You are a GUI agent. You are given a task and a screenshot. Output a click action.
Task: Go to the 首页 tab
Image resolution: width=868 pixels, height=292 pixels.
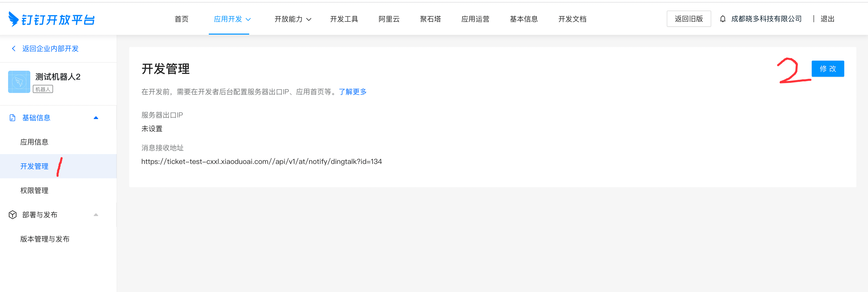tap(182, 19)
